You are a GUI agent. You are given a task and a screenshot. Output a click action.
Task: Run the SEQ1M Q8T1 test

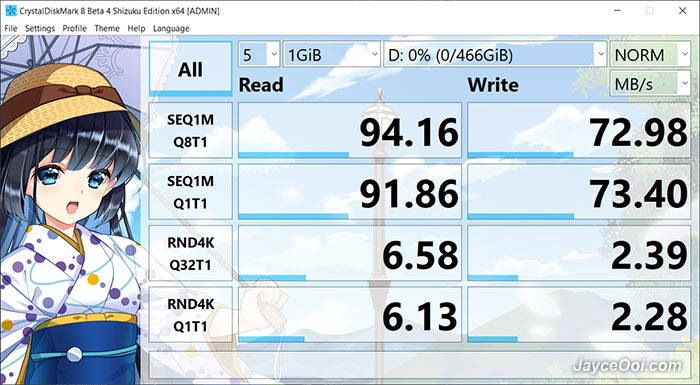[190, 130]
